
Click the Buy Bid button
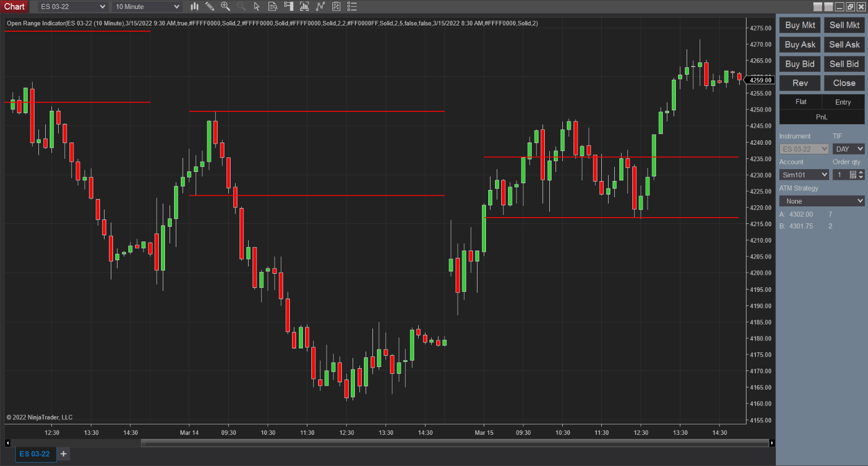[x=800, y=64]
